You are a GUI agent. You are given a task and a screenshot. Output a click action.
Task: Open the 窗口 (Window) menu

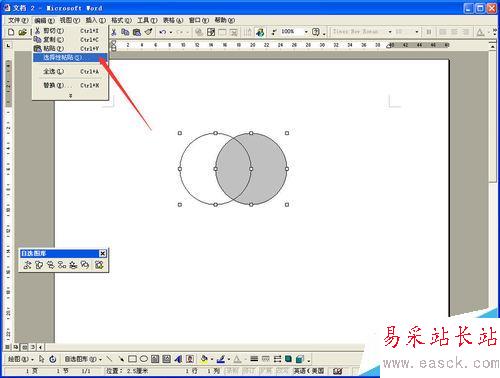(x=199, y=20)
